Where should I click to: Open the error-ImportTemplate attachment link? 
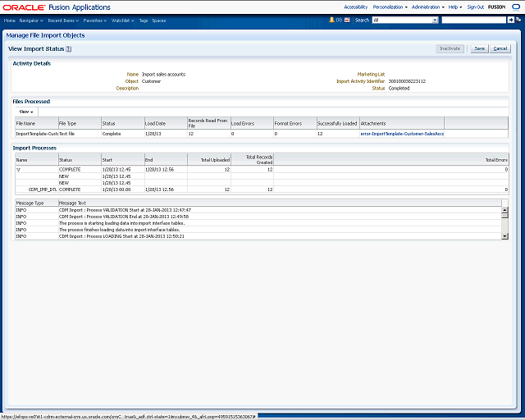402,133
